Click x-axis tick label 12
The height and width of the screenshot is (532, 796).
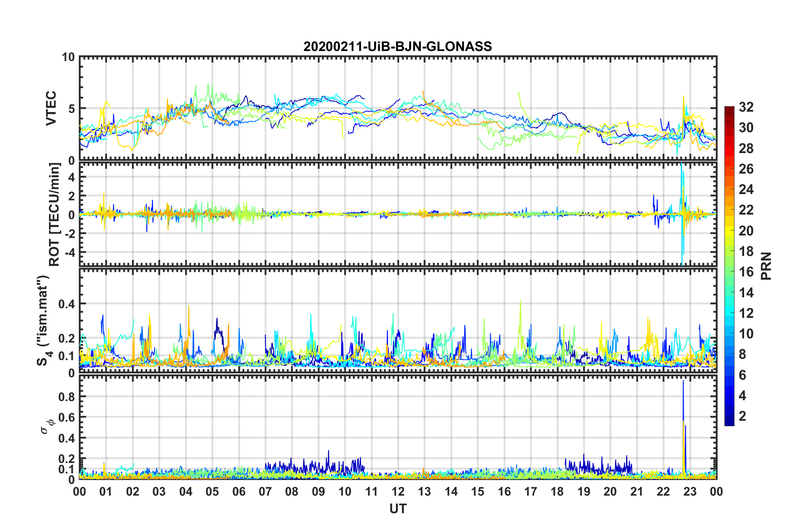click(x=398, y=491)
